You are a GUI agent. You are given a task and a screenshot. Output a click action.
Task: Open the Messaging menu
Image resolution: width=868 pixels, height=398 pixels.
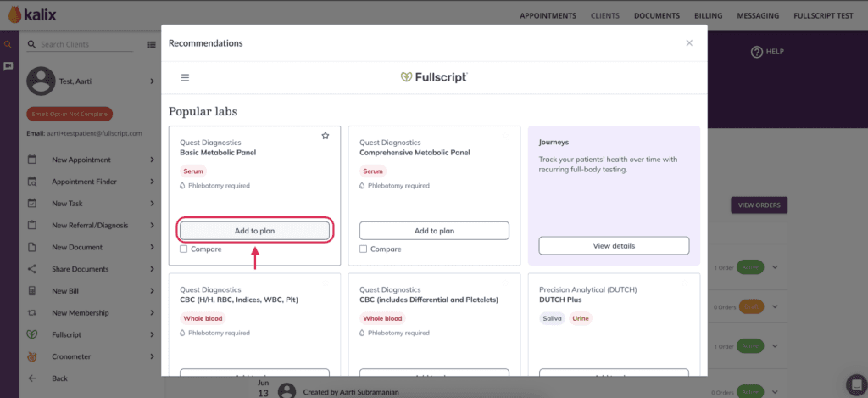click(758, 15)
